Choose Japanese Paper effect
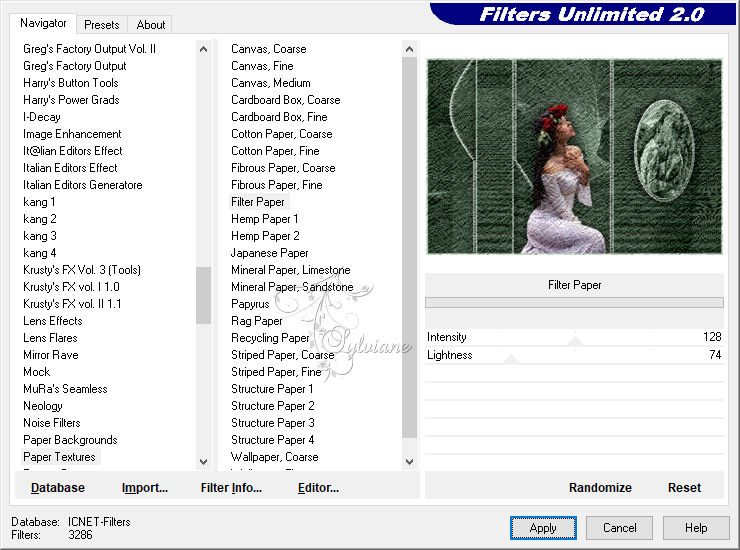Image resolution: width=740 pixels, height=550 pixels. [x=269, y=253]
